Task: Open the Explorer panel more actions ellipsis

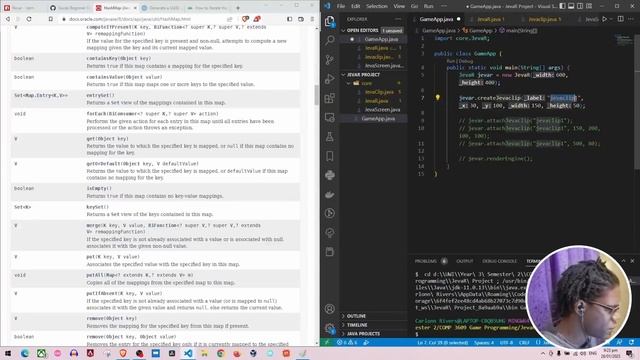Action: (398, 19)
